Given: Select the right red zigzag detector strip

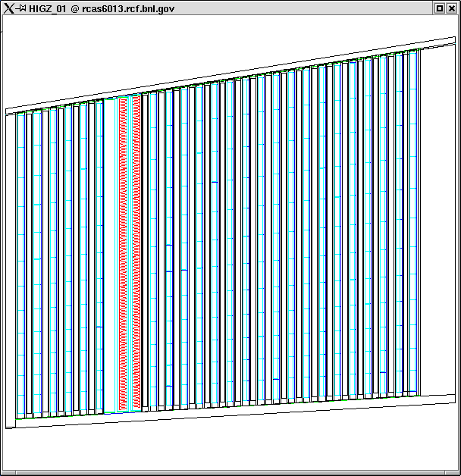Looking at the screenshot, I should [136, 252].
